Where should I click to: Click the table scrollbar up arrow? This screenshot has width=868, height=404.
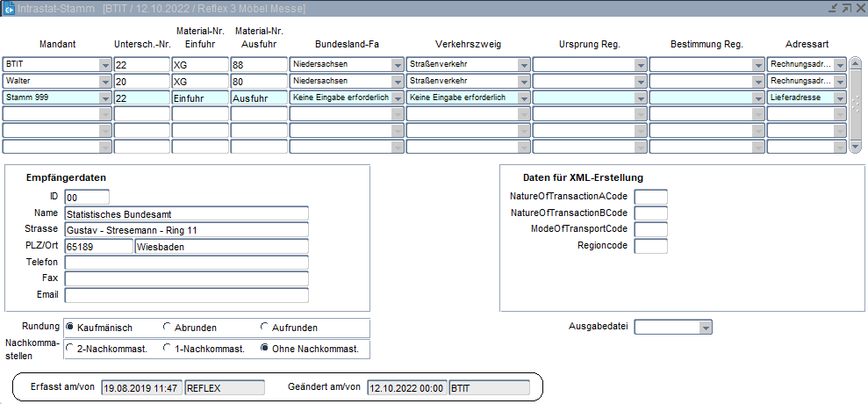[856, 63]
